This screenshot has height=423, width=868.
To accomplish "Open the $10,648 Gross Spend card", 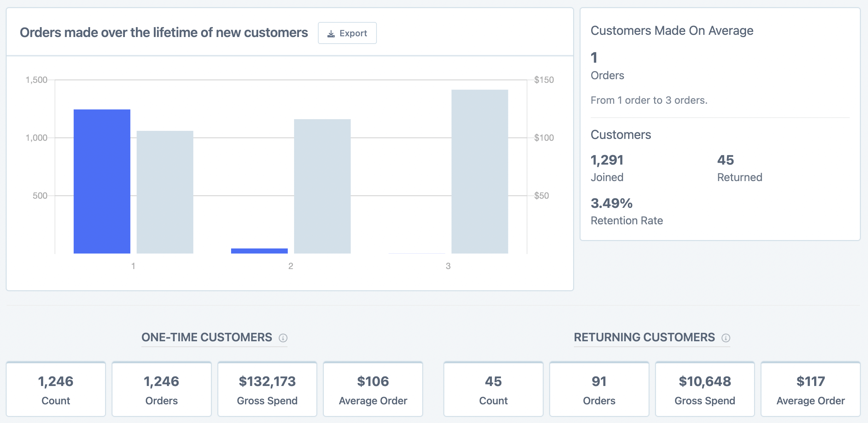I will click(705, 389).
